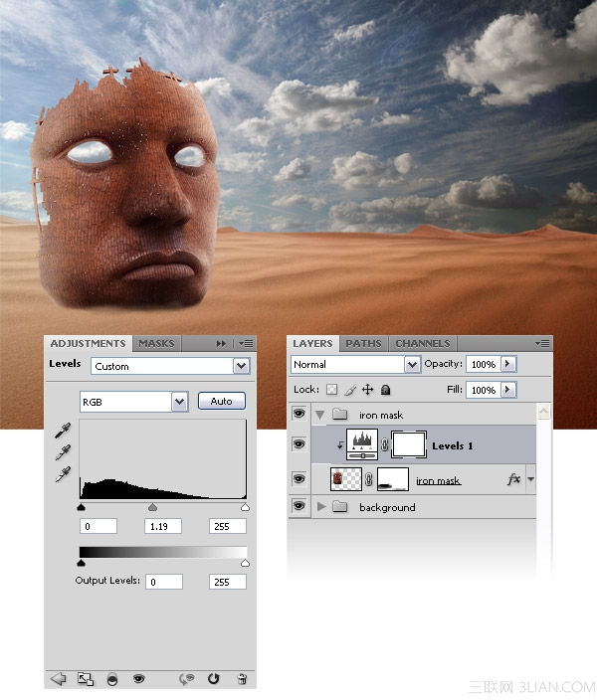The image size is (597, 700).
Task: Select the white point eyedropper
Action: (63, 474)
